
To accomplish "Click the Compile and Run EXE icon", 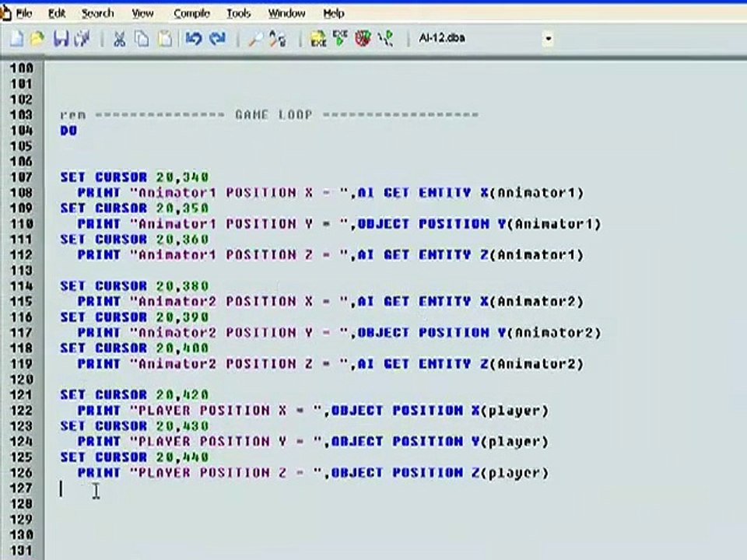I will click(x=340, y=38).
